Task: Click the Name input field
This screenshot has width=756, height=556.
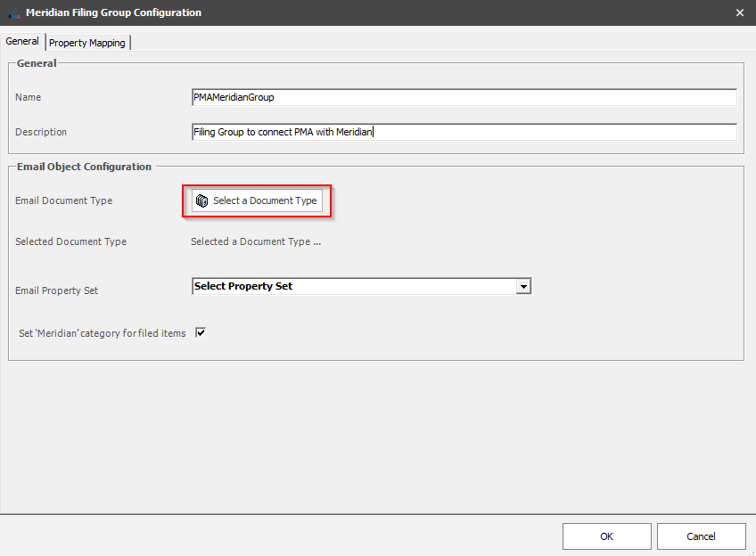Action: (464, 97)
